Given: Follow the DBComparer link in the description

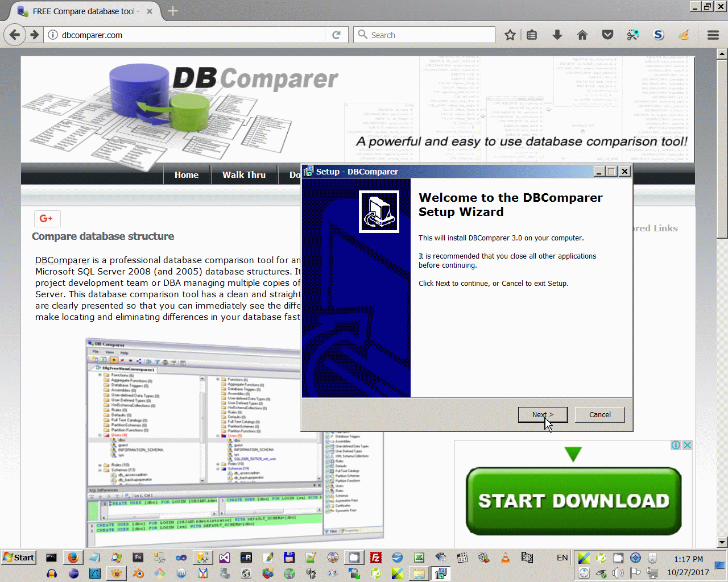Looking at the screenshot, I should [x=63, y=260].
